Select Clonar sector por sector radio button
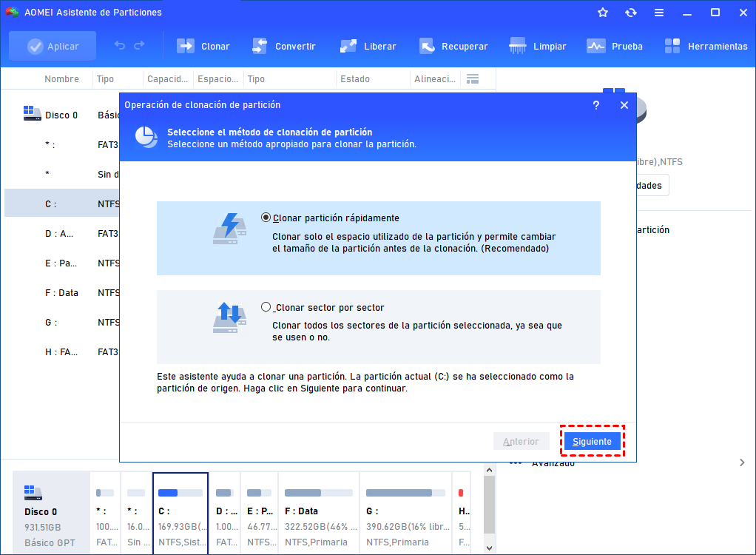Image resolution: width=756 pixels, height=555 pixels. pos(266,306)
